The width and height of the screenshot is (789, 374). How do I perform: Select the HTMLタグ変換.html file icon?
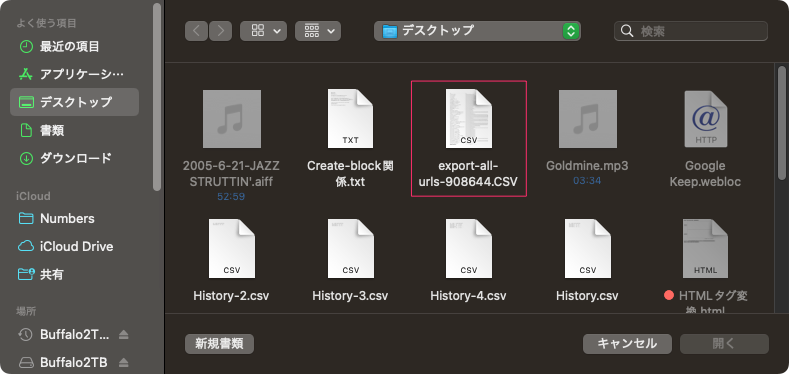(x=705, y=248)
